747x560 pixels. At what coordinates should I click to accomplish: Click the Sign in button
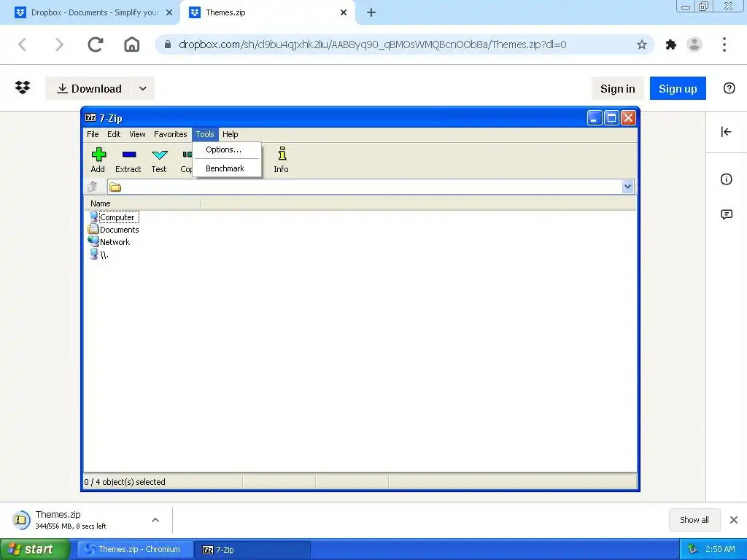[617, 88]
